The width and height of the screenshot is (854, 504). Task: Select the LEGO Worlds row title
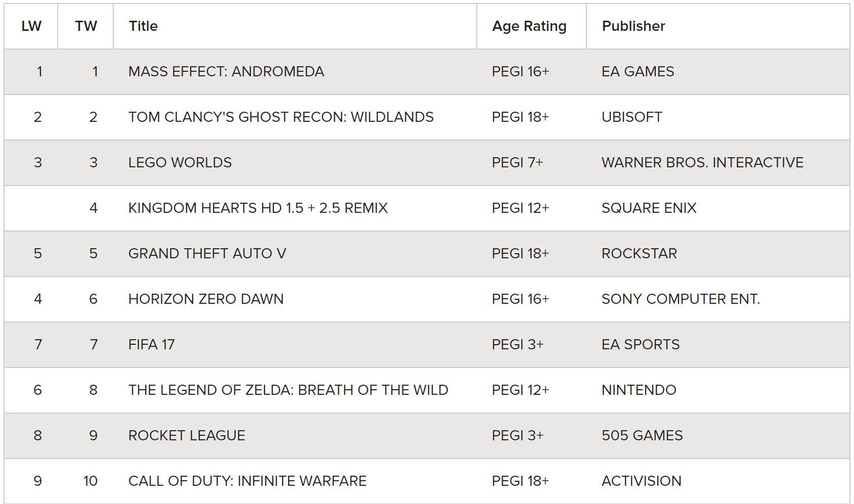pyautogui.click(x=180, y=163)
